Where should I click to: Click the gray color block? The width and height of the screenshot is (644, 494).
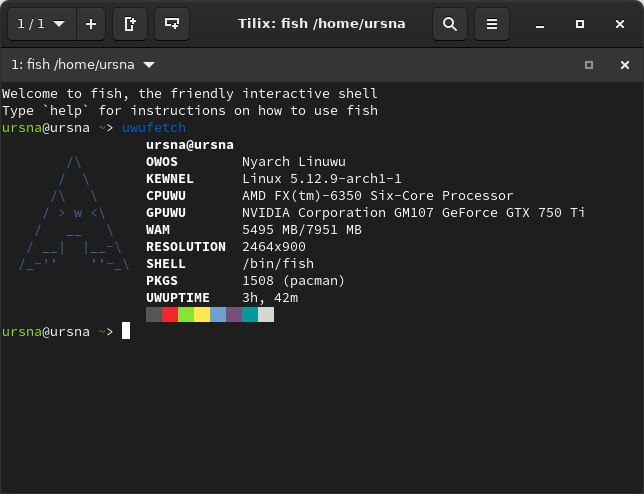pyautogui.click(x=154, y=315)
